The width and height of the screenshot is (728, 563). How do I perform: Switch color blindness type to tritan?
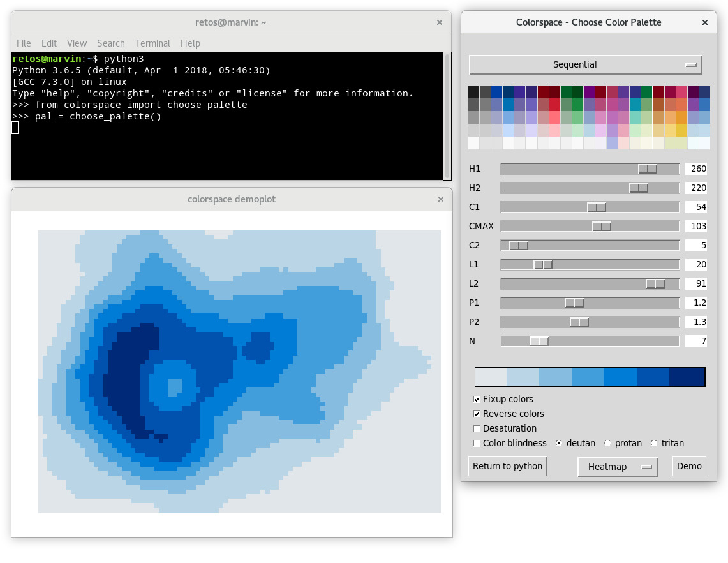pos(653,443)
